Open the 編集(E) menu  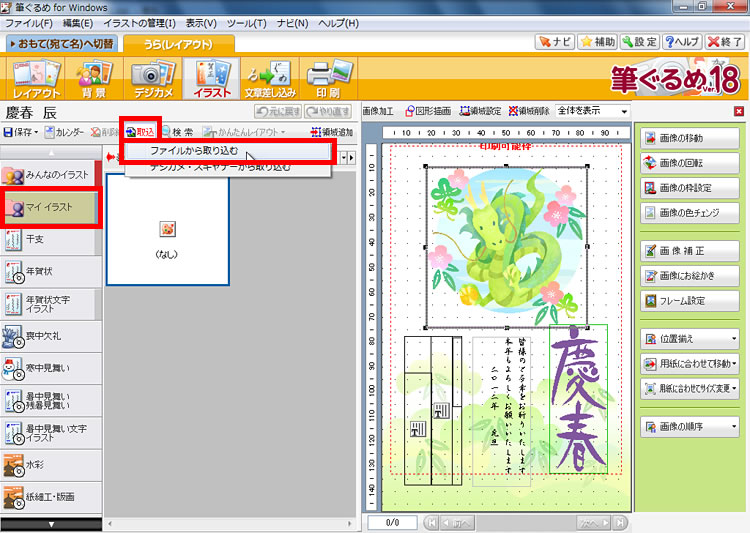pos(77,23)
